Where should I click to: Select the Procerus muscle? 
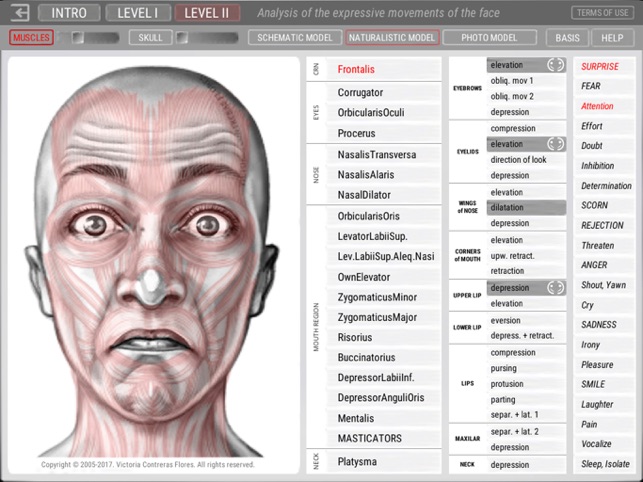pos(384,133)
